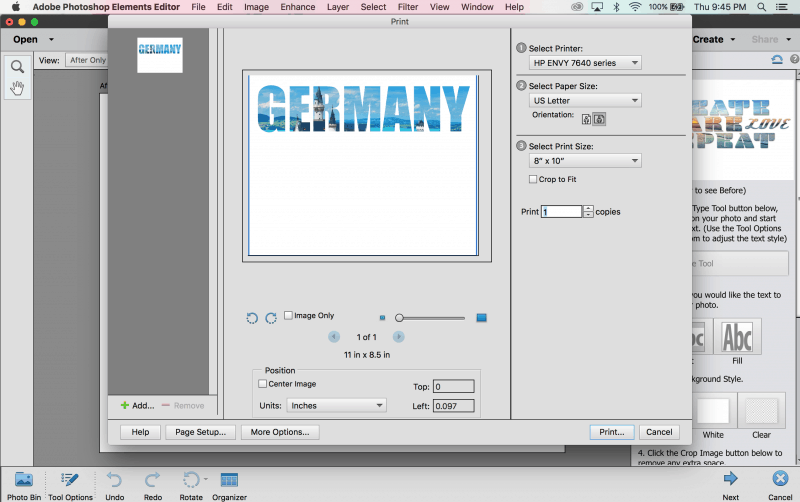This screenshot has width=800, height=502.
Task: Open the Filter menu
Action: 408,7
